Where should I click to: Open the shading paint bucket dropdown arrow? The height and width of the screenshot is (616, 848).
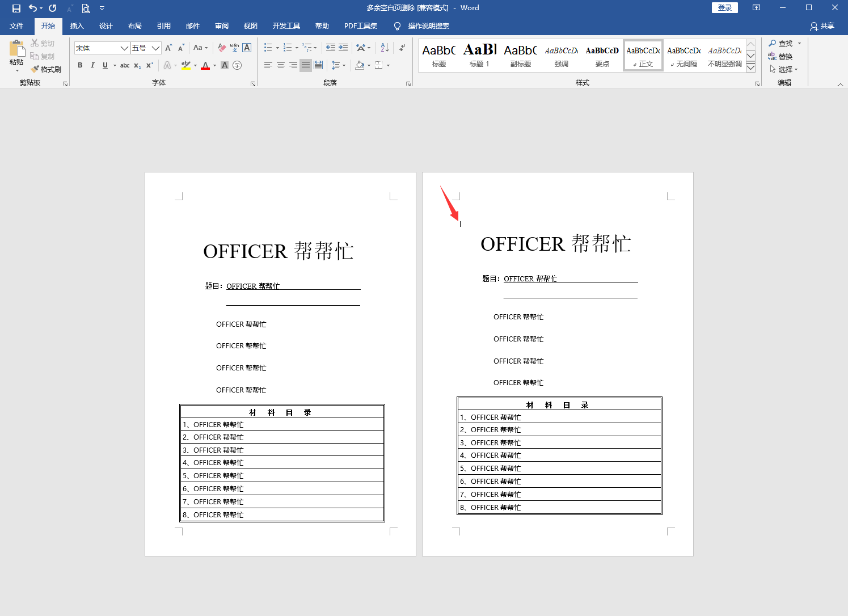(x=369, y=65)
